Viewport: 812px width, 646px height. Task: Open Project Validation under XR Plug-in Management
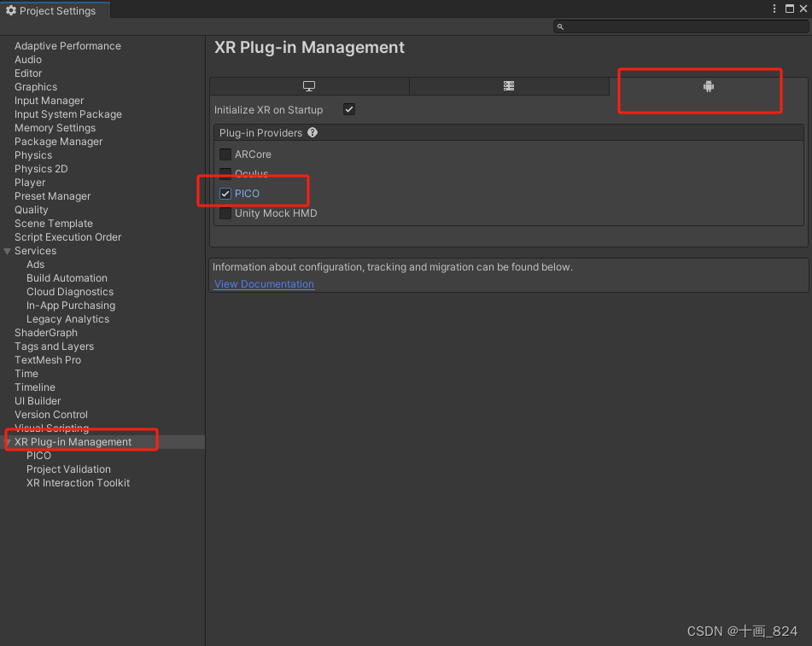tap(69, 469)
